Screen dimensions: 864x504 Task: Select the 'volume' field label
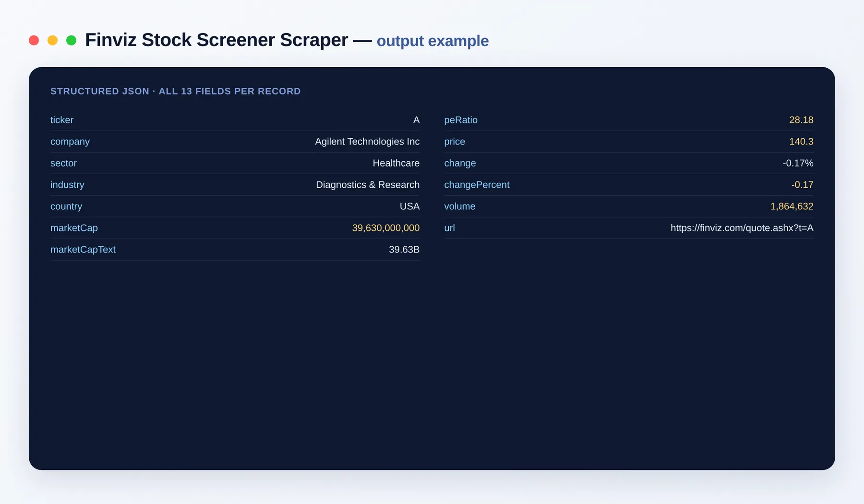[x=459, y=206]
